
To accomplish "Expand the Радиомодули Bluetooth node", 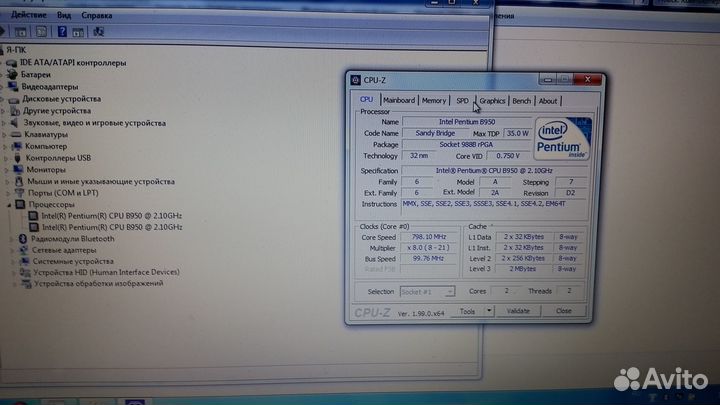I will click(x=11, y=239).
